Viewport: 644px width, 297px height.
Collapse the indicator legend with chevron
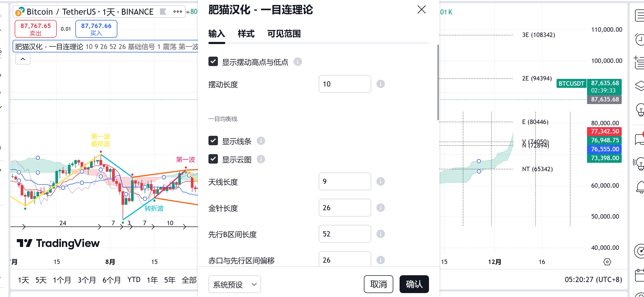coord(23,59)
